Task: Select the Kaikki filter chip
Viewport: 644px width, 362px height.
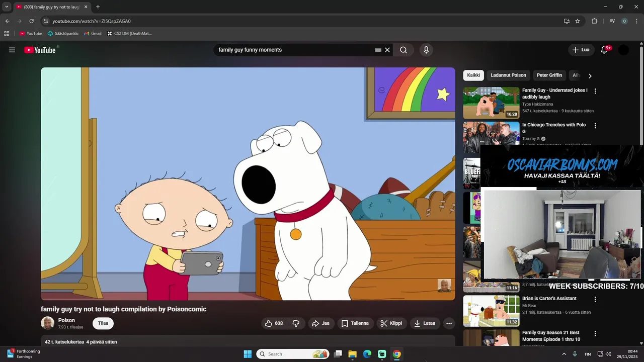Action: pos(473,75)
